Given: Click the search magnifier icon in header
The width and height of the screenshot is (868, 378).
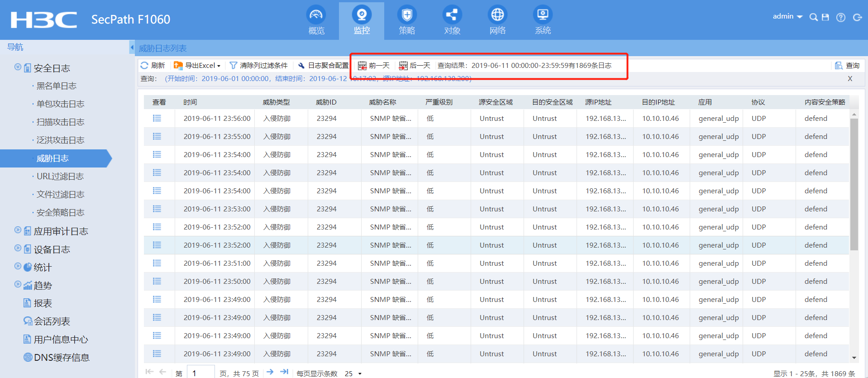Looking at the screenshot, I should point(813,17).
